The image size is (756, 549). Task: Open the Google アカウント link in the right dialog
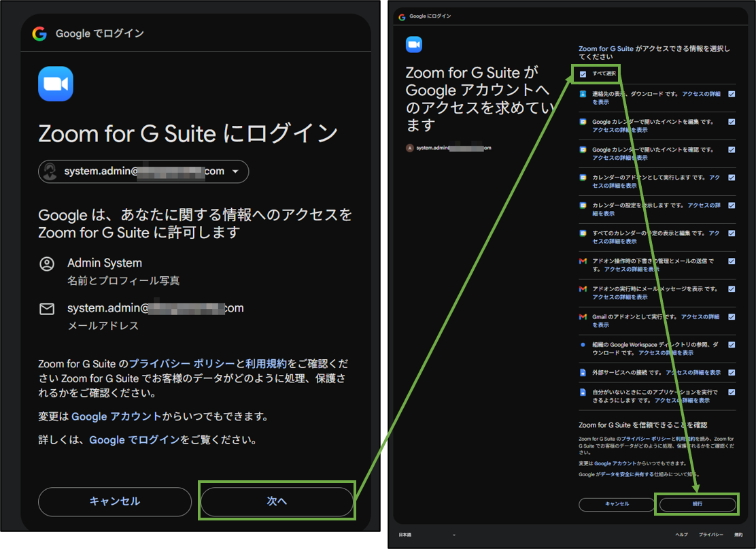[x=615, y=463]
